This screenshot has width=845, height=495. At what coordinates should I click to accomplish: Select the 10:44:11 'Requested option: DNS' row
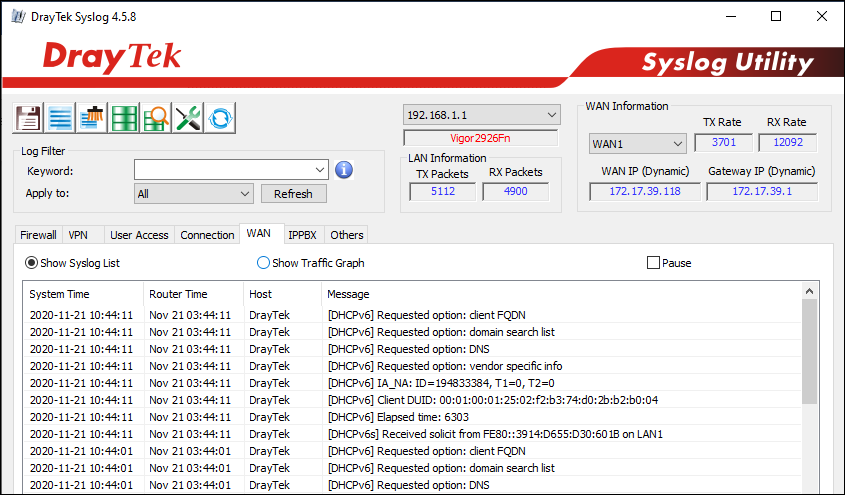[x=412, y=349]
